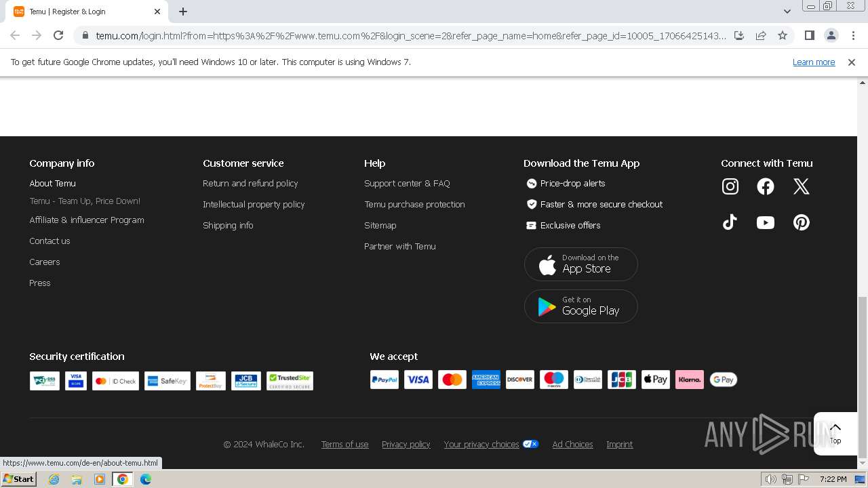
Task: Open the Chrome three-dot menu
Action: click(x=853, y=35)
